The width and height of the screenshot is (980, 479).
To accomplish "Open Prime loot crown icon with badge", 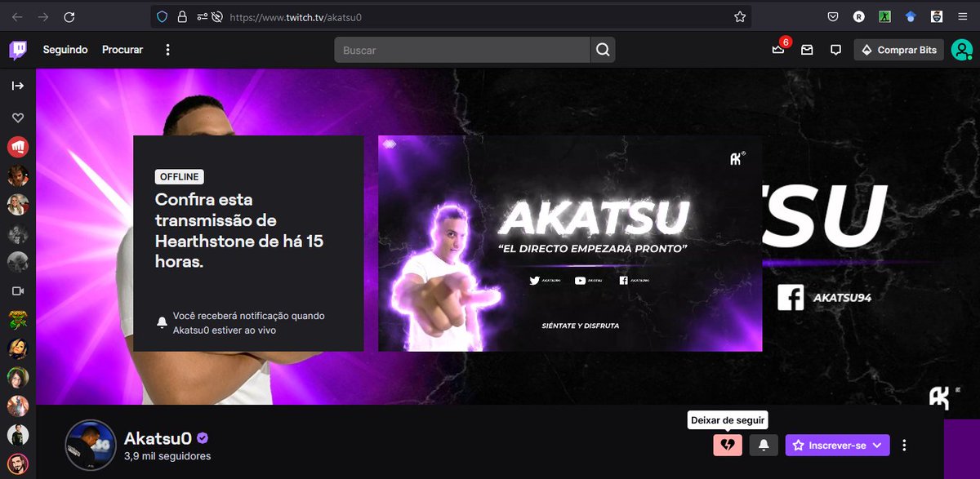I will (778, 50).
